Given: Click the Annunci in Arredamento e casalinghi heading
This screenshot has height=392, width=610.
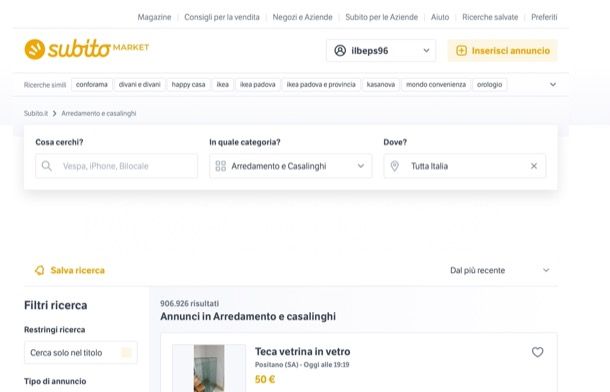Looking at the screenshot, I should click(x=248, y=317).
